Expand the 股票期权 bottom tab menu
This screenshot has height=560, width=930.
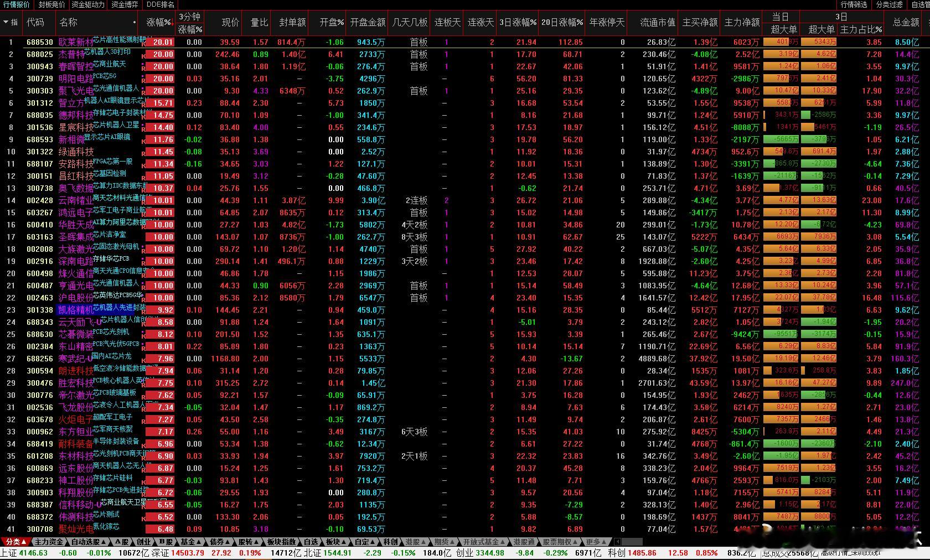(560, 542)
